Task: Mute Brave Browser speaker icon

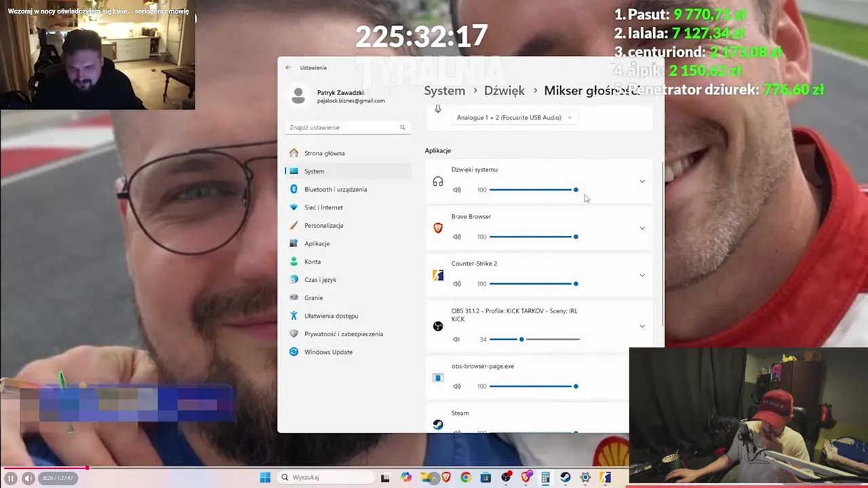Action: coord(457,237)
